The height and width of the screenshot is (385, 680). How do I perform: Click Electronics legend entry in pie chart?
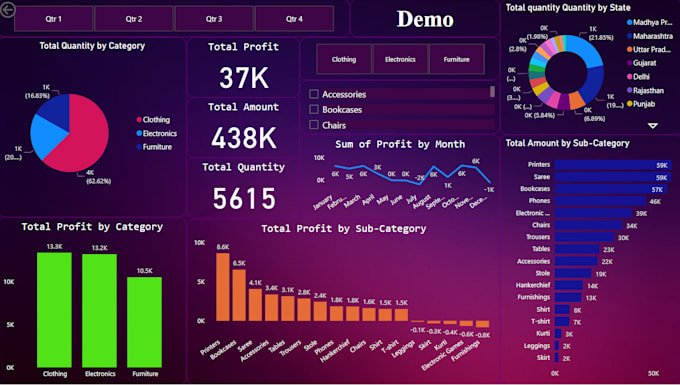point(157,134)
